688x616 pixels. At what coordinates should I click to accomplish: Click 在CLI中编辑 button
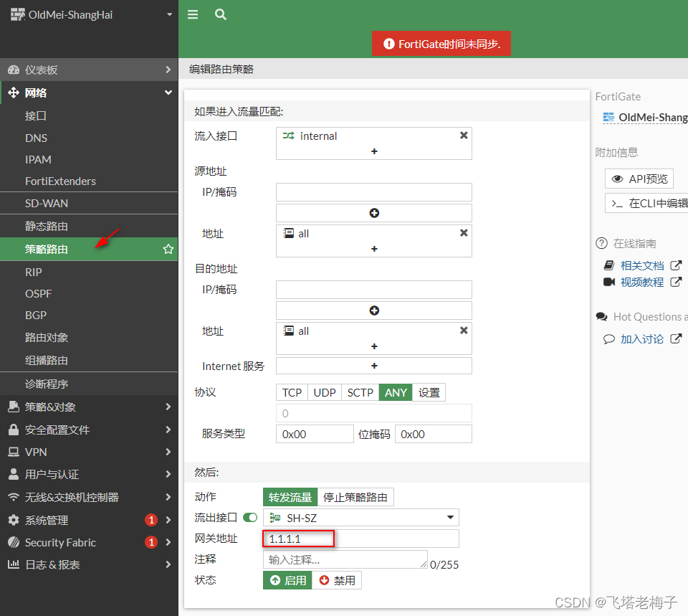coord(646,203)
